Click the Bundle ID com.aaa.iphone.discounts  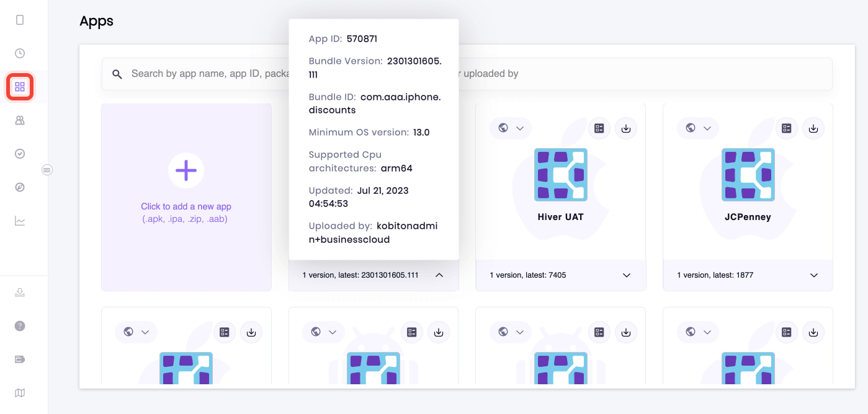tap(375, 103)
